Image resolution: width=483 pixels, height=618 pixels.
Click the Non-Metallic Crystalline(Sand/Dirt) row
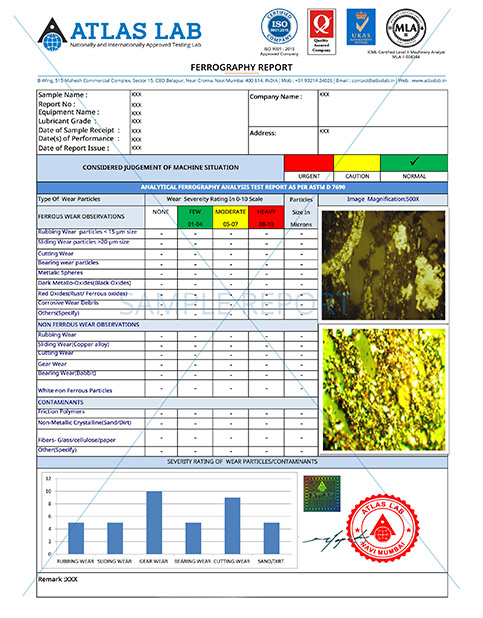(x=177, y=424)
